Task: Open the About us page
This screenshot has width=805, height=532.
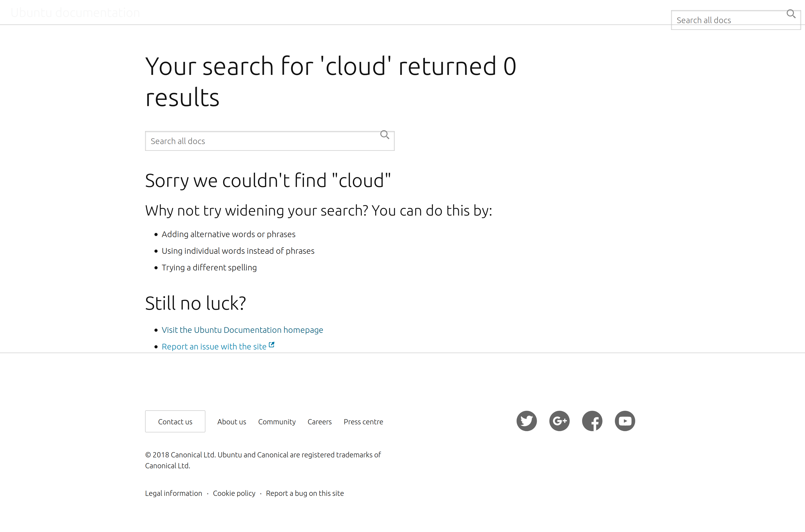Action: [232, 422]
